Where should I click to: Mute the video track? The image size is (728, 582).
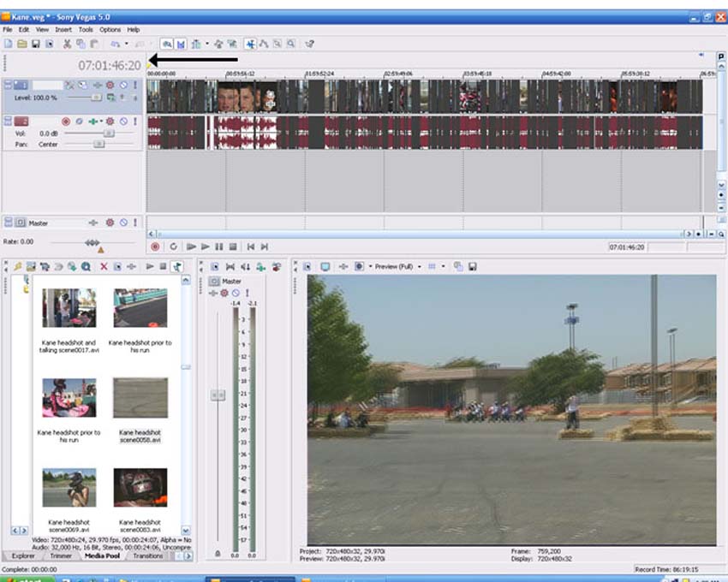pyautogui.click(x=123, y=85)
